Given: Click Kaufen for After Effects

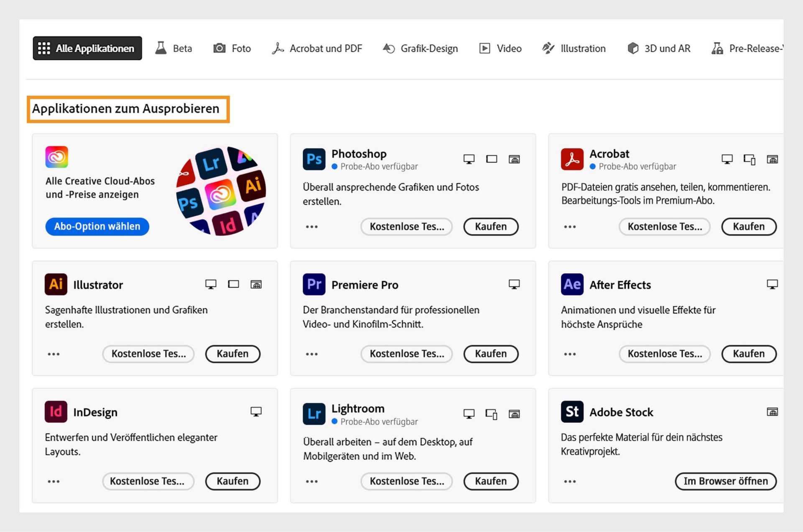Looking at the screenshot, I should tap(749, 354).
